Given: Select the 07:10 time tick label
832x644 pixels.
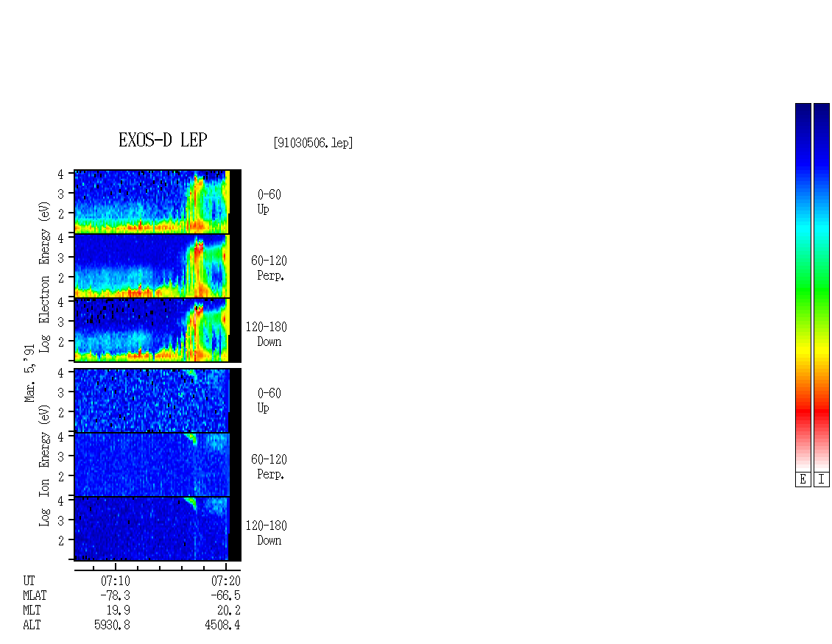Looking at the screenshot, I should click(116, 581).
